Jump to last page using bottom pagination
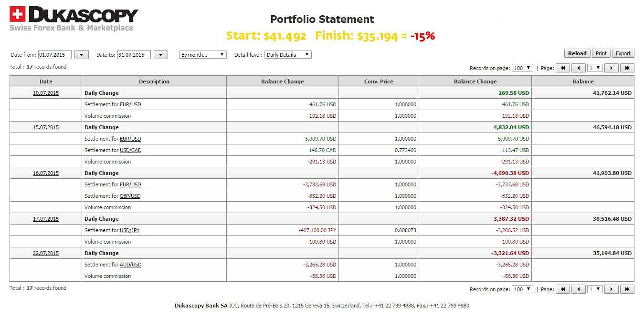 [627, 289]
